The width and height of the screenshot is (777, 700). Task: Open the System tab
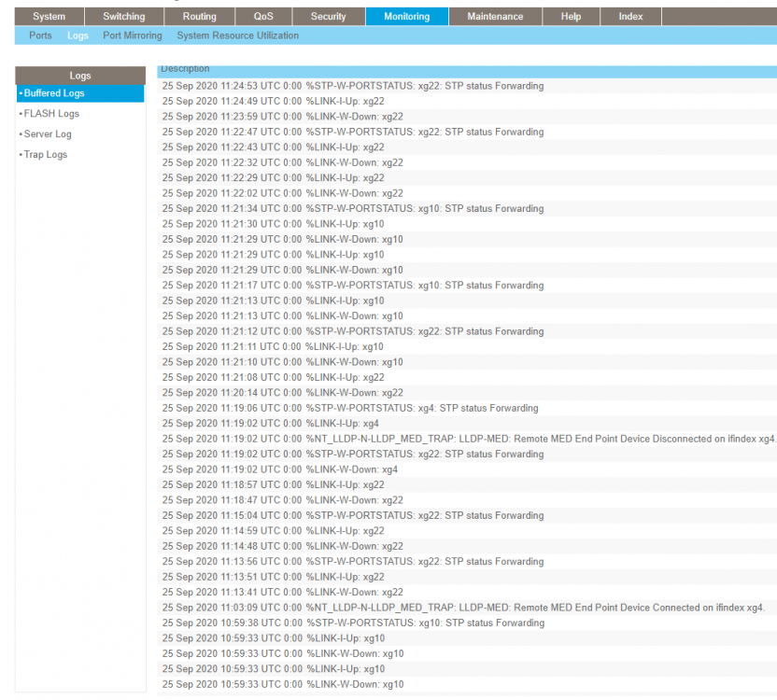tap(49, 17)
